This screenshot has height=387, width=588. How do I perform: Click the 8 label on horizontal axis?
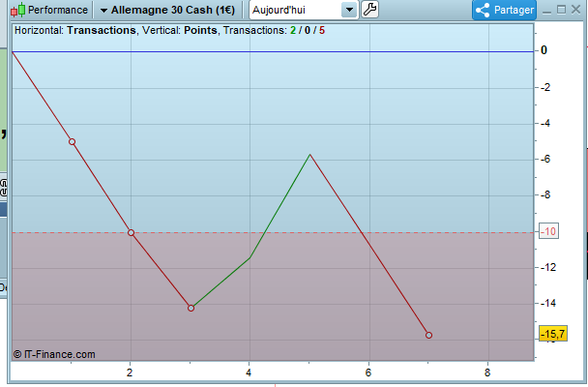click(487, 372)
